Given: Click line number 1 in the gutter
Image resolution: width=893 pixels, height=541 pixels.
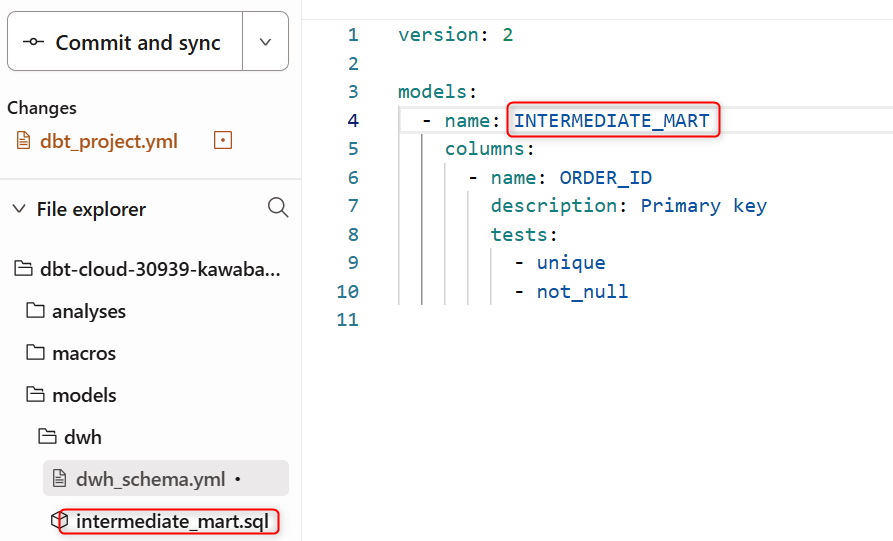Looking at the screenshot, I should 353,35.
